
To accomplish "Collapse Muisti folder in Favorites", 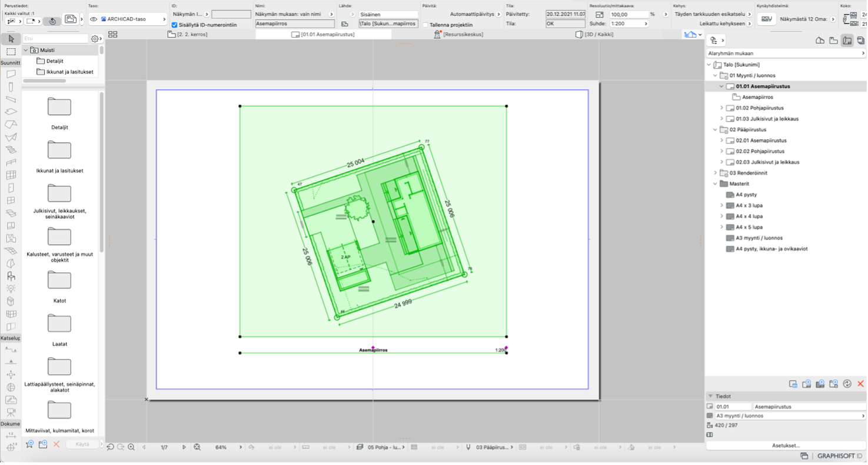I will click(25, 51).
